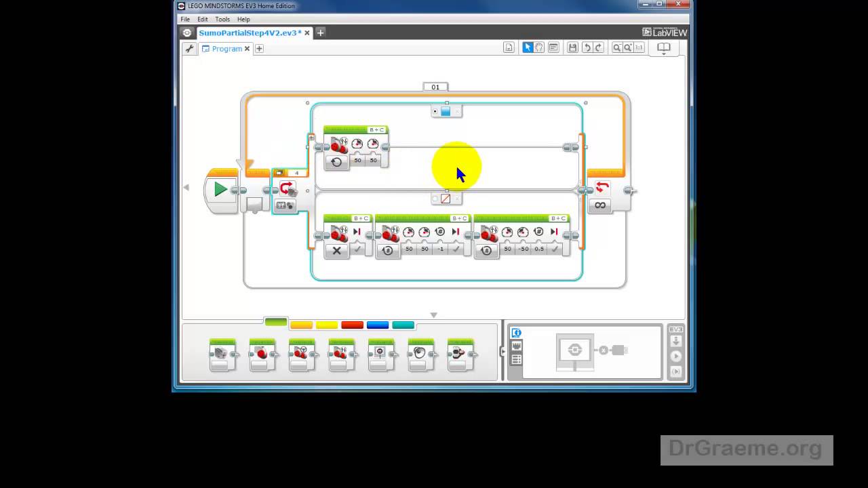Select the green Action palette tab
The width and height of the screenshot is (868, 488).
click(276, 322)
